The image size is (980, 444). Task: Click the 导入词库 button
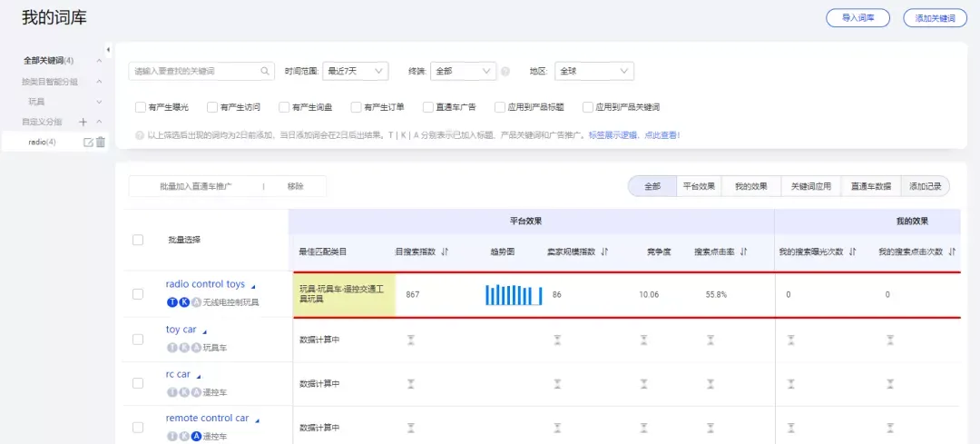pyautogui.click(x=857, y=18)
